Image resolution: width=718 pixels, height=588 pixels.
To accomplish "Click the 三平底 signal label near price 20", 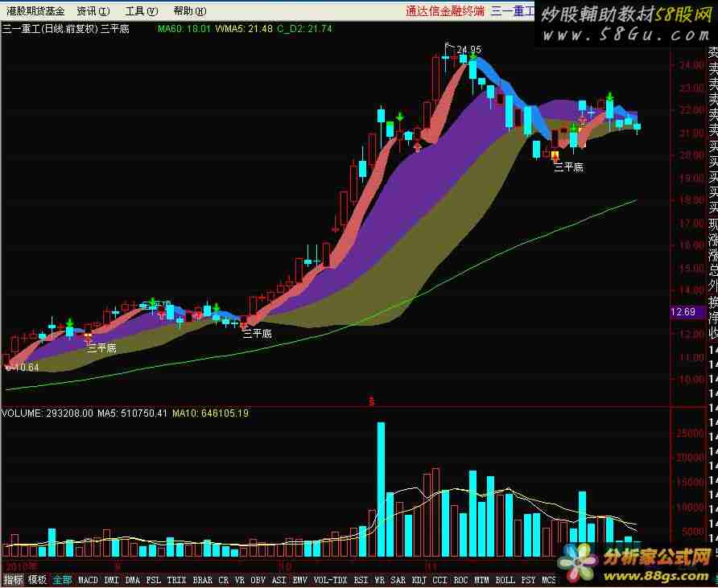I will point(569,167).
